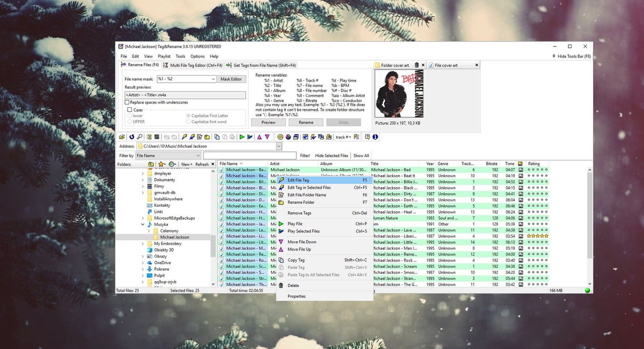Choose Properties in context menu

(324, 296)
